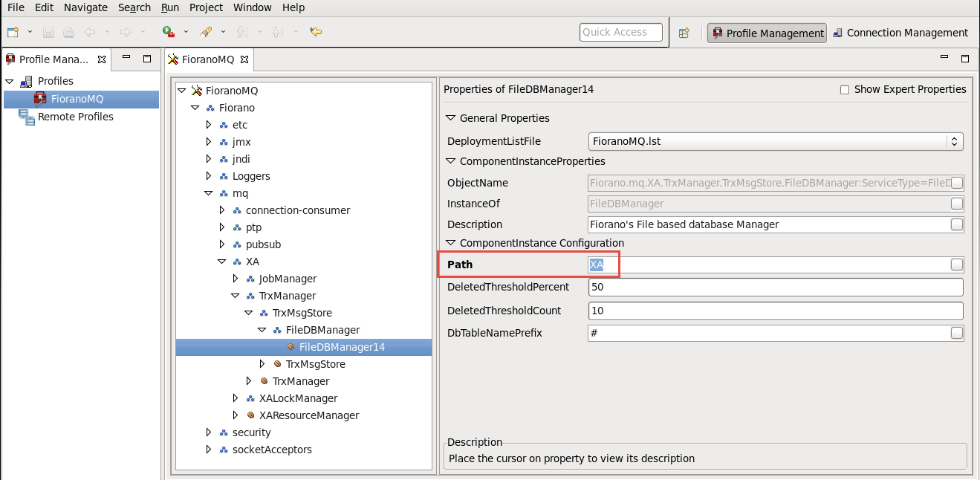This screenshot has height=480, width=980.
Task: Click the security domain icon in tree
Action: click(x=224, y=432)
